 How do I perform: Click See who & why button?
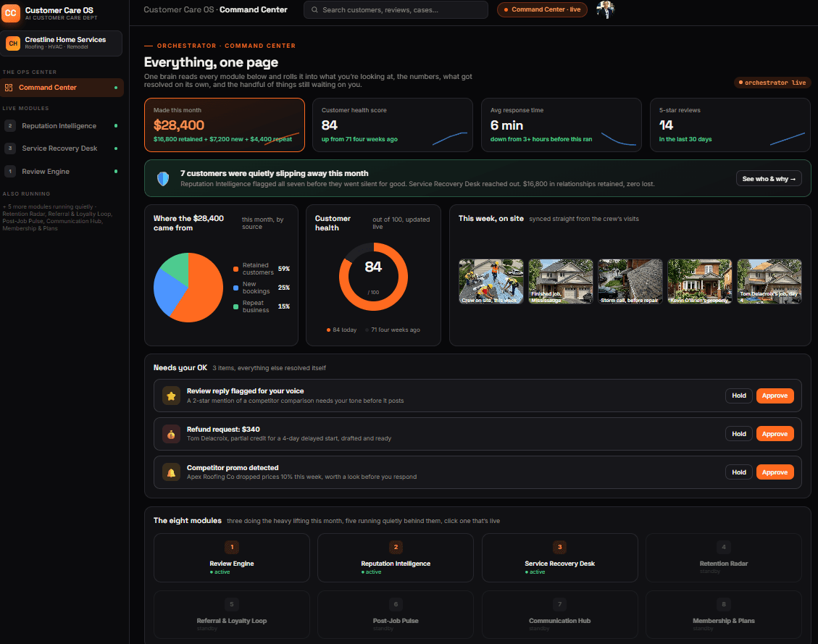coord(769,179)
